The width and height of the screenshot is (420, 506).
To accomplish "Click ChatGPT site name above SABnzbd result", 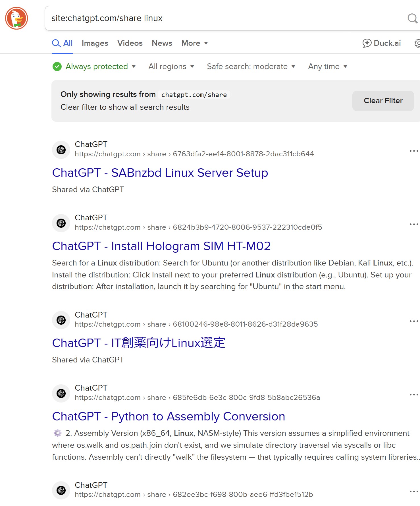I will (91, 144).
